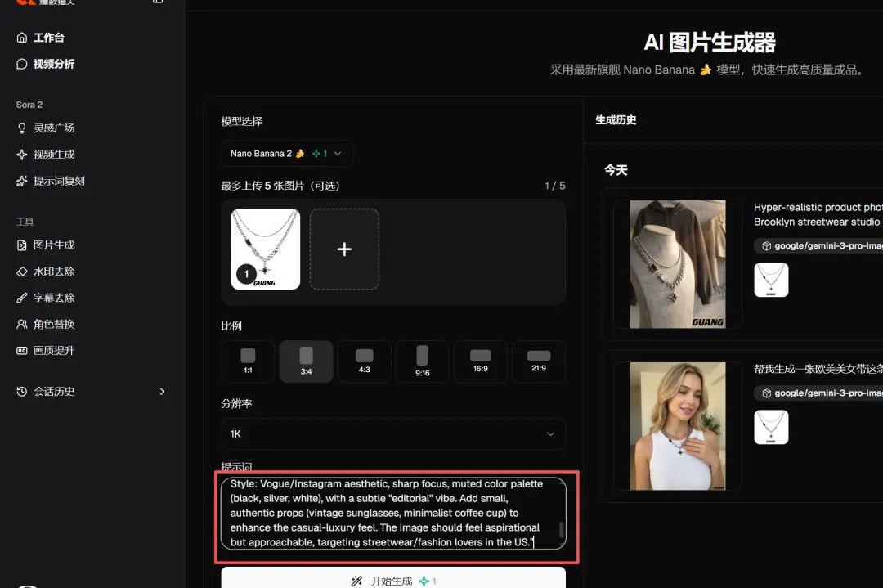Select the 1:1 aspect ratio option
The width and height of the screenshot is (883, 588).
pos(248,361)
